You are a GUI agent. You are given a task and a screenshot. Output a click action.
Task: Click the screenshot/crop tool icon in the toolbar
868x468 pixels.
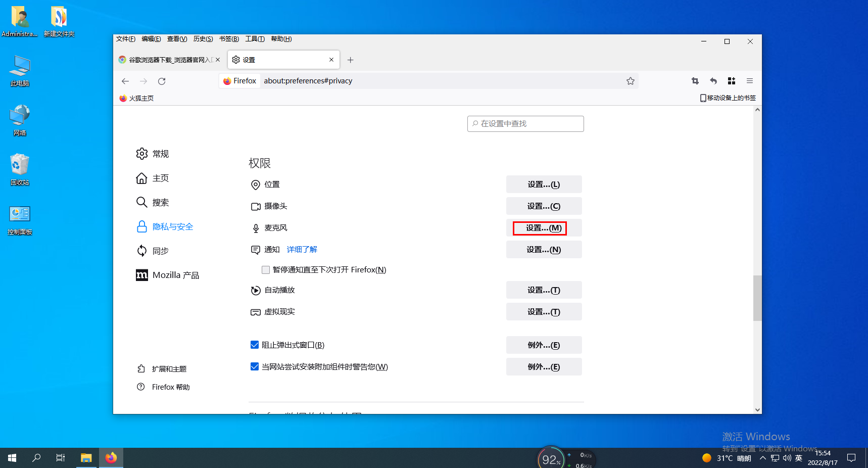pyautogui.click(x=695, y=81)
